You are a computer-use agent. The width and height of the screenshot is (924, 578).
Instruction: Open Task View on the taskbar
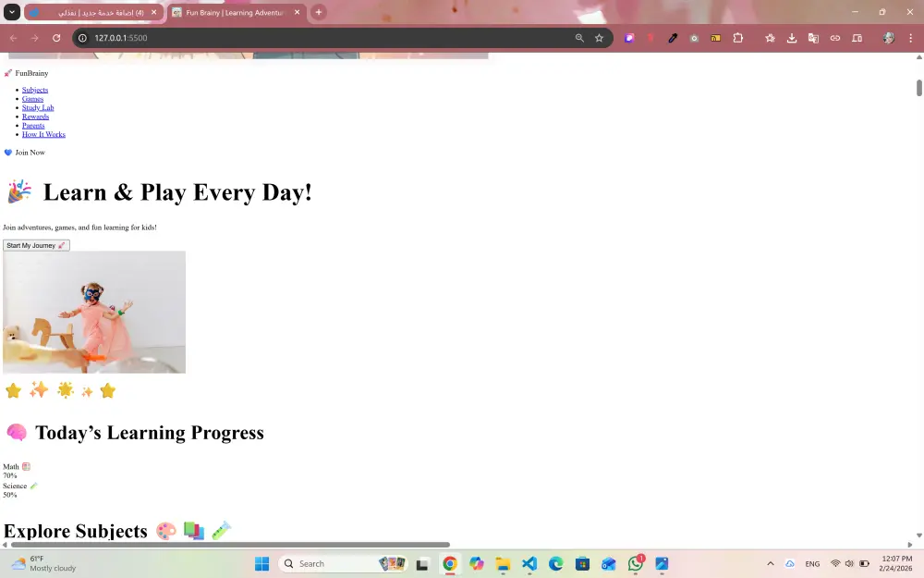pyautogui.click(x=422, y=564)
